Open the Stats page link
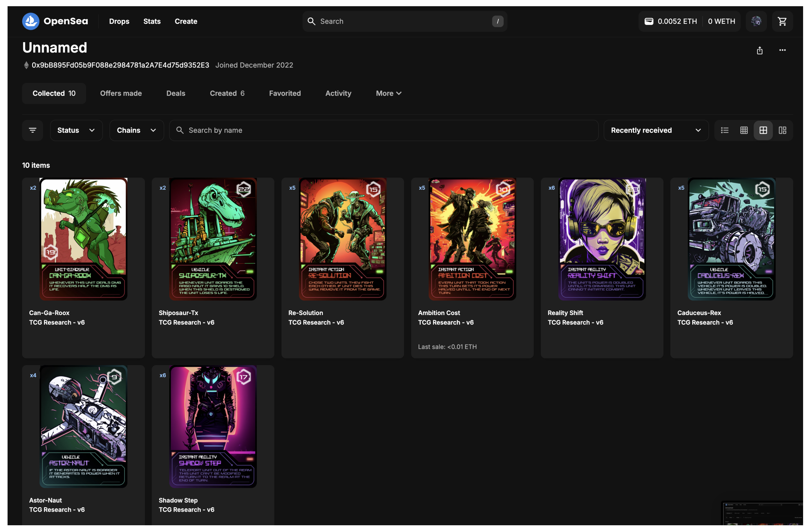812x532 pixels. pos(152,21)
